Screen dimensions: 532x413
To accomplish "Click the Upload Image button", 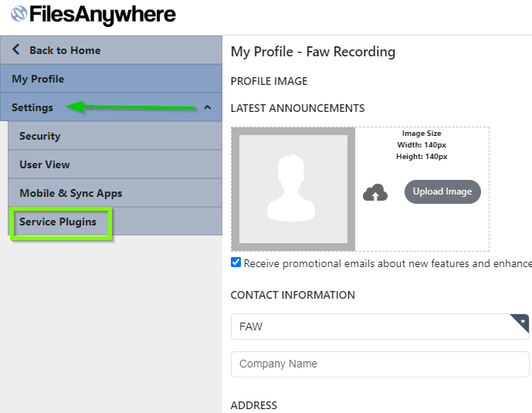I will tap(442, 191).
